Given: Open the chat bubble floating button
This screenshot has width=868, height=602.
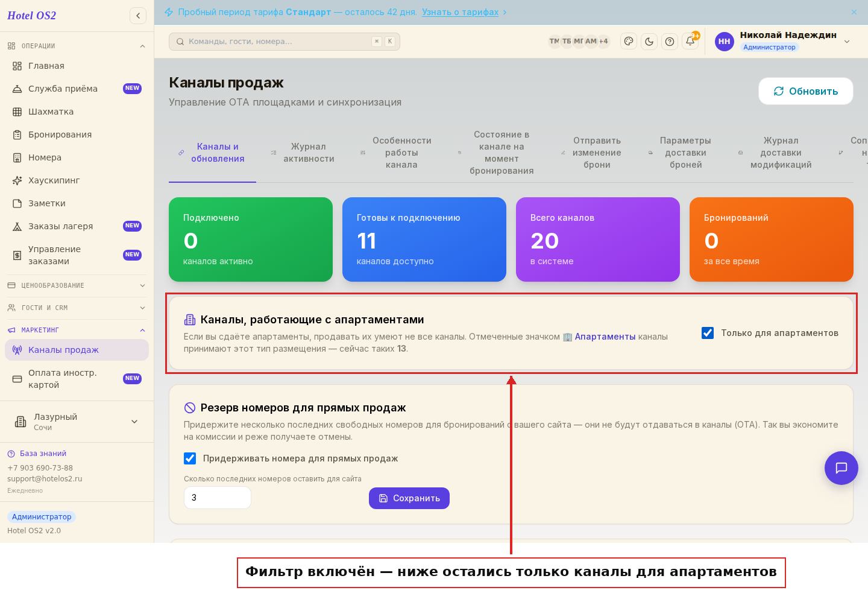Looking at the screenshot, I should coord(841,468).
